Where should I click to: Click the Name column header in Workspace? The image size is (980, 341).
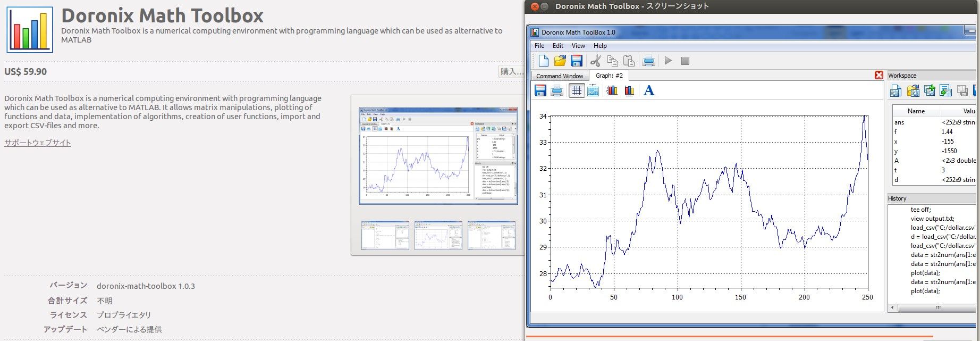pos(916,111)
